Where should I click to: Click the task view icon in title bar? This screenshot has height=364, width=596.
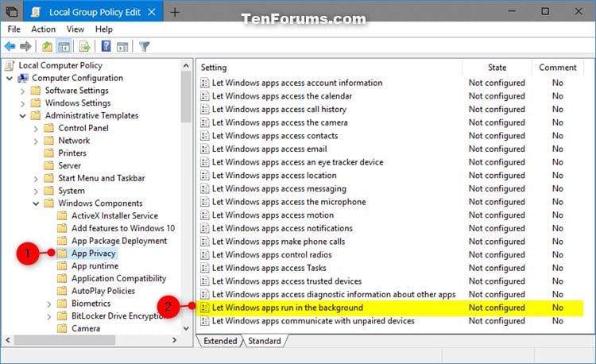12,11
